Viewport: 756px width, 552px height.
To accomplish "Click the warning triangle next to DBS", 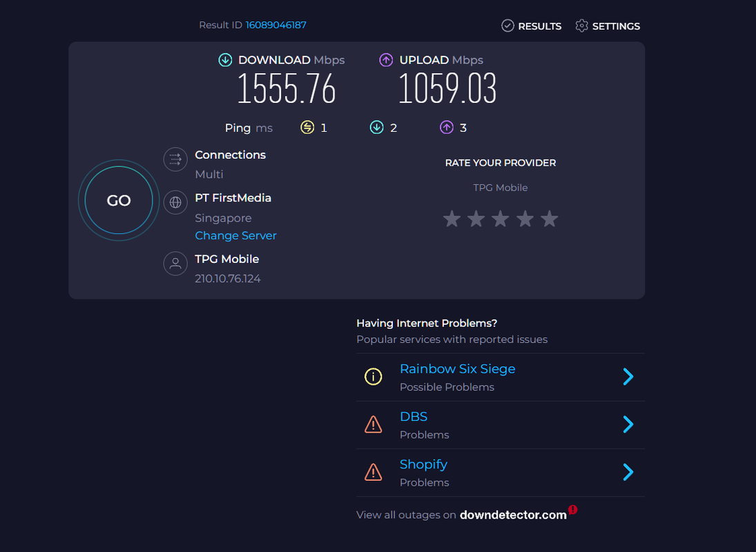I will (x=374, y=424).
